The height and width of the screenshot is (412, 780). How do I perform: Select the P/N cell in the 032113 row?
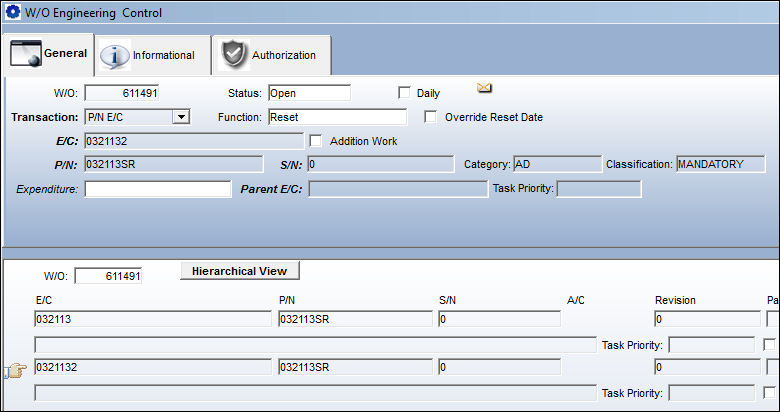(355, 319)
